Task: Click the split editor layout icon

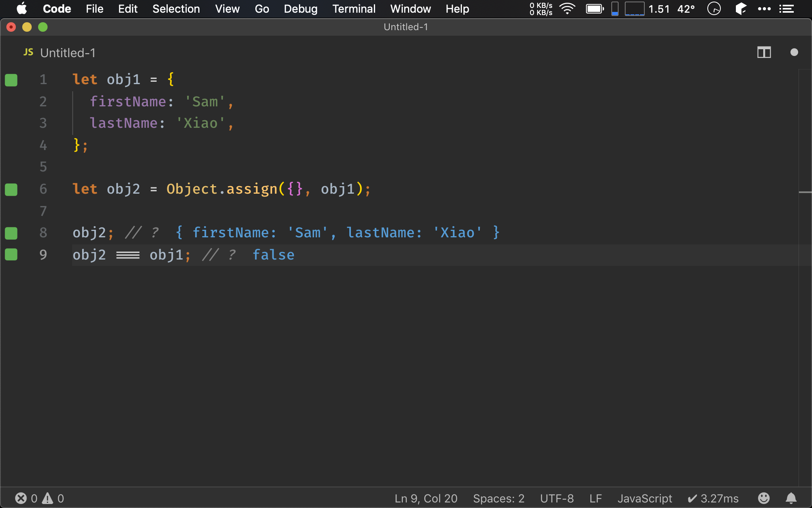Action: pos(764,52)
